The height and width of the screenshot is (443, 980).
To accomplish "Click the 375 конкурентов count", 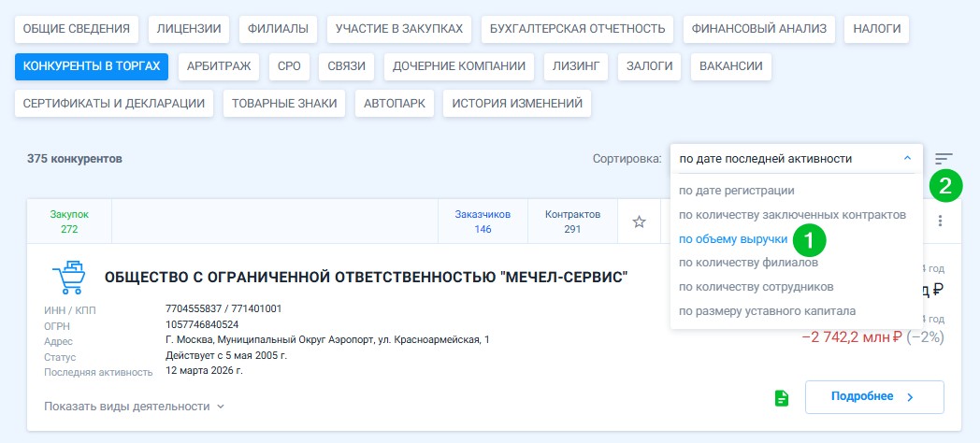I will point(75,159).
